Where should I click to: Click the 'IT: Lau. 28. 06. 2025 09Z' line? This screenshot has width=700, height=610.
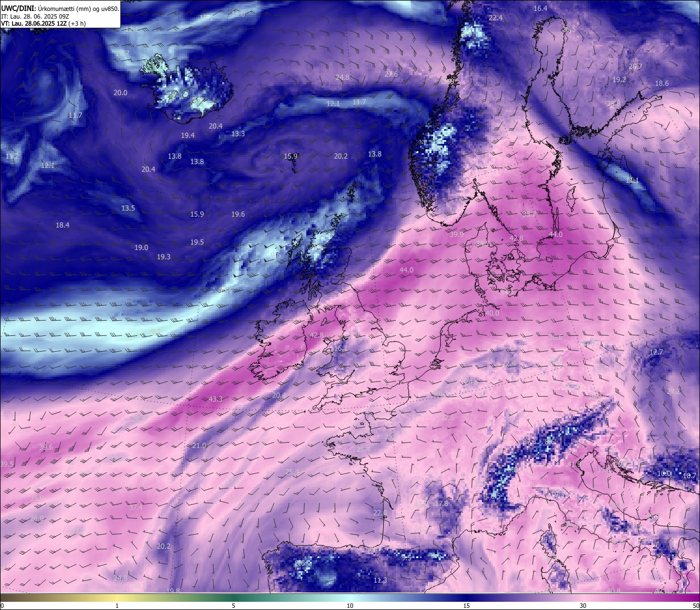(x=35, y=16)
